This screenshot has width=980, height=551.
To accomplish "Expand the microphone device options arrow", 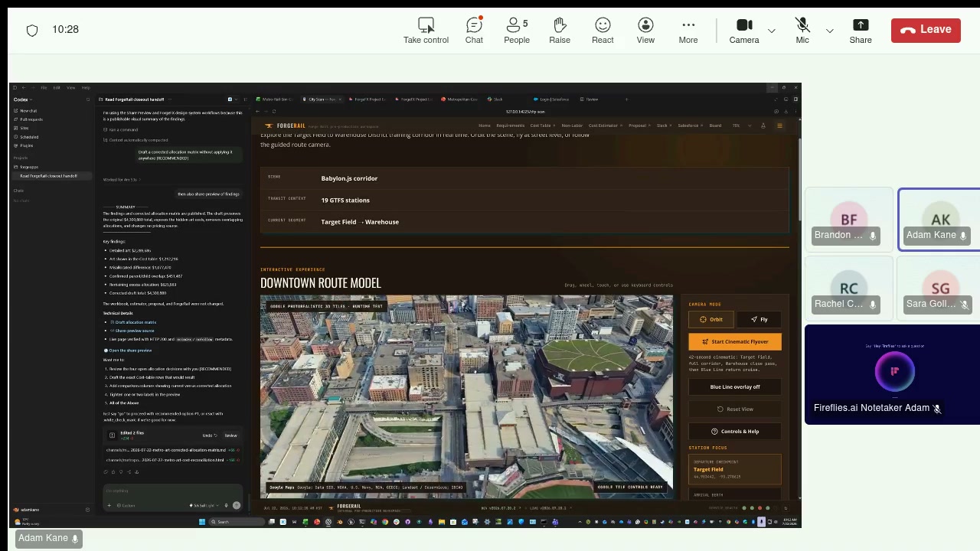I will [x=829, y=31].
